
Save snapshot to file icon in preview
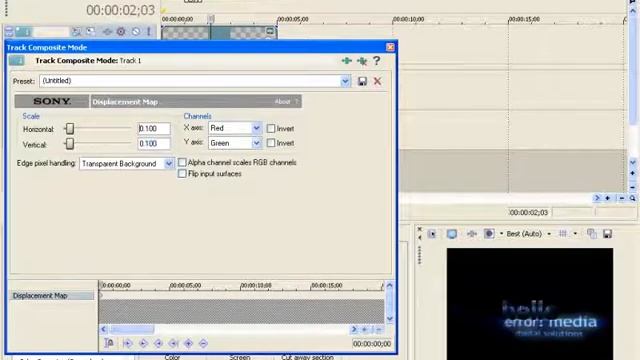607,234
